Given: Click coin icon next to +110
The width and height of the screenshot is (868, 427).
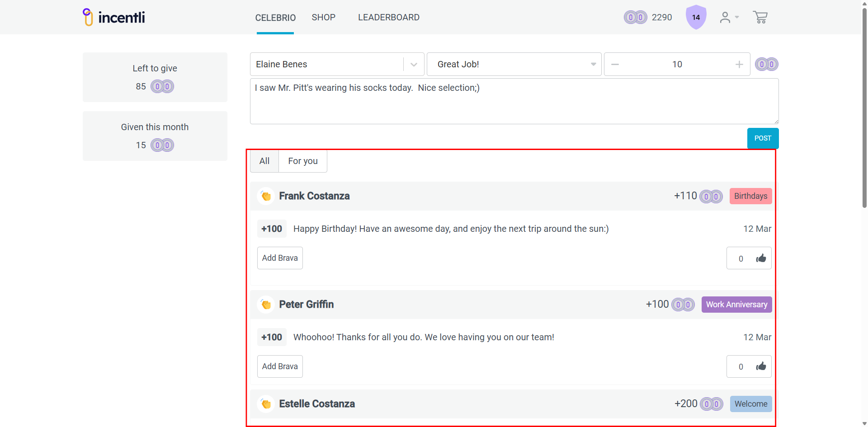Looking at the screenshot, I should point(711,196).
